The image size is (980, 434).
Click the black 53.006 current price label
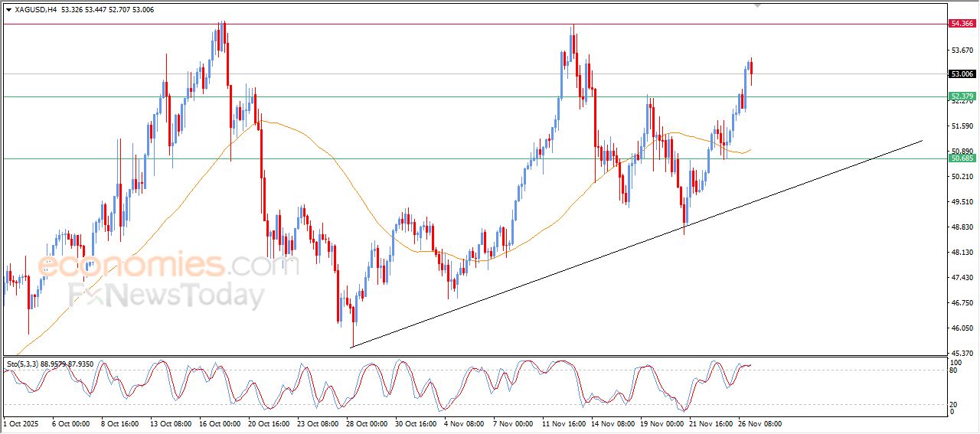pos(962,74)
